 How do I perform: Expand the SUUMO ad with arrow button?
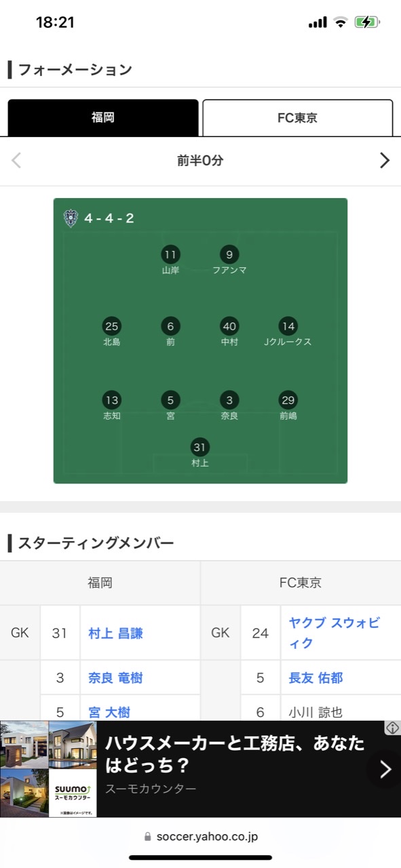(384, 769)
